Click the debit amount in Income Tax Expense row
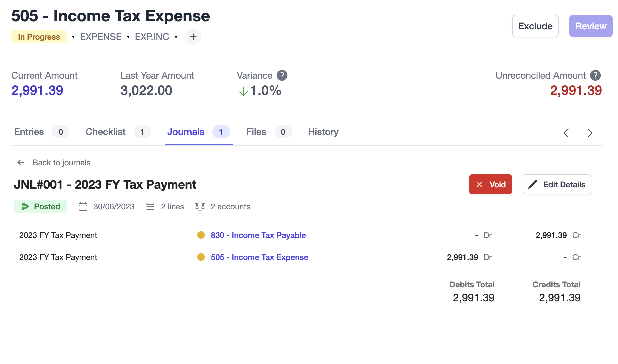618x364 pixels. (x=462, y=257)
